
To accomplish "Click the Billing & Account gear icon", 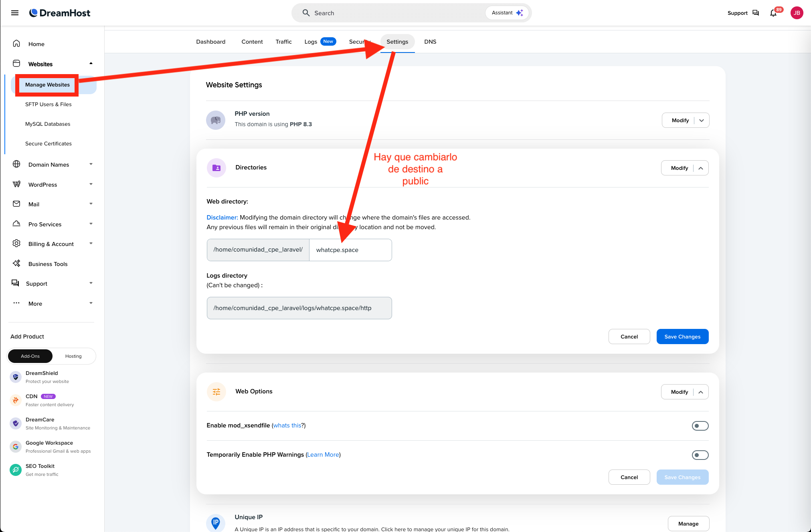I will [16, 244].
